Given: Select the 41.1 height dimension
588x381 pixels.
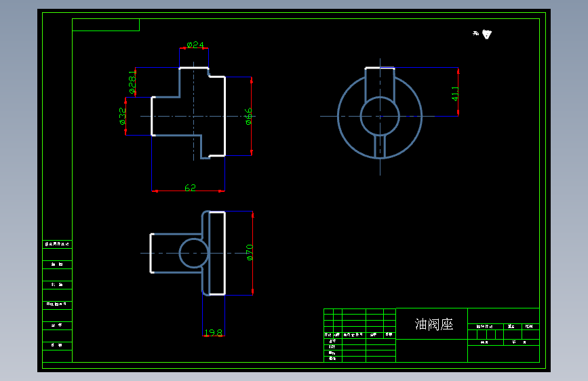Looking at the screenshot, I should (455, 94).
